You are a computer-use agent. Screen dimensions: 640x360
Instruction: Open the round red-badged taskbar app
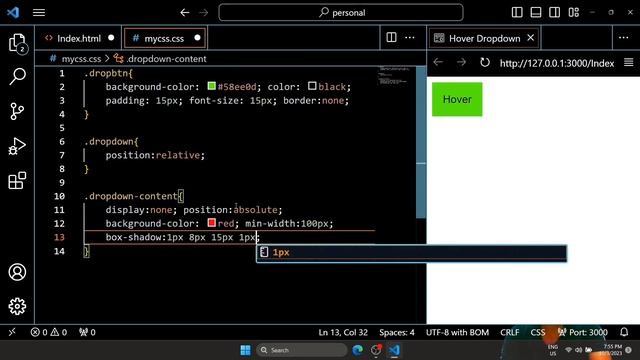(376, 350)
